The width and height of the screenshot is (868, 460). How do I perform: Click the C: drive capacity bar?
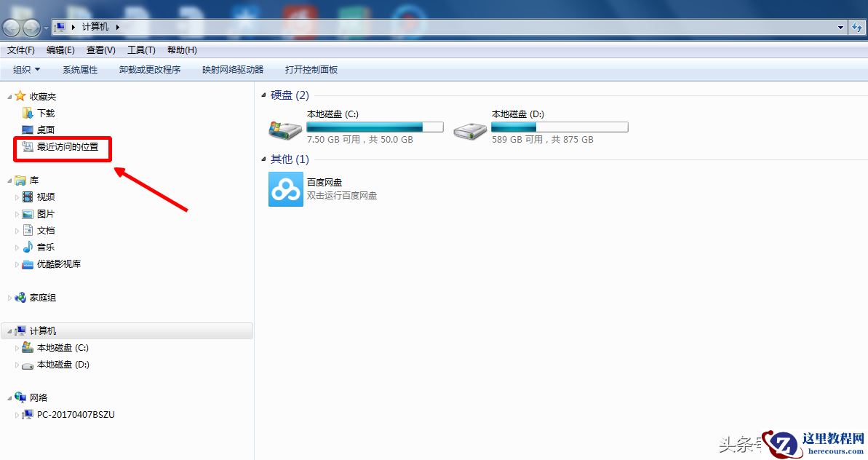coord(375,127)
